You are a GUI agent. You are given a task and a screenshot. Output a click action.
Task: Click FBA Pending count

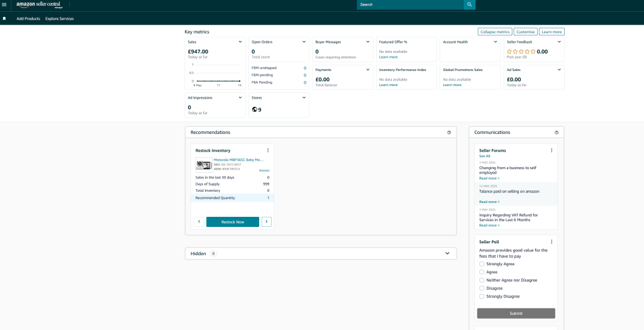305,82
